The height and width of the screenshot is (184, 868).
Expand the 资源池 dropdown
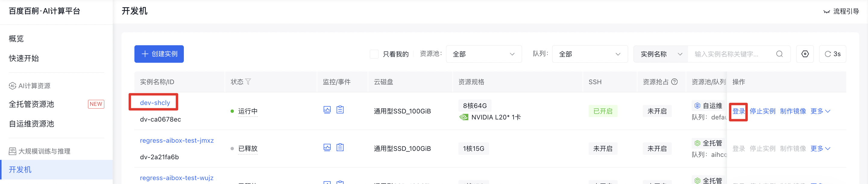coord(483,54)
